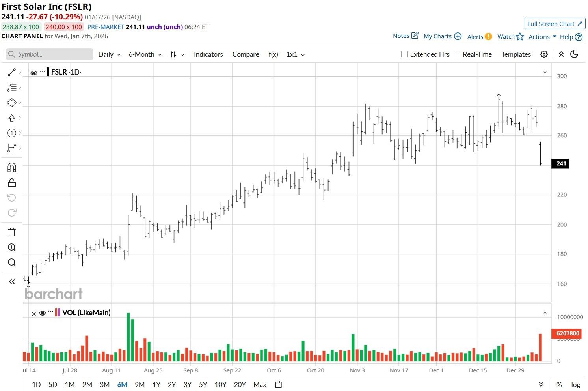588x391 pixels.
Task: Open the Fibonacci retracement tools
Action: [x=12, y=87]
